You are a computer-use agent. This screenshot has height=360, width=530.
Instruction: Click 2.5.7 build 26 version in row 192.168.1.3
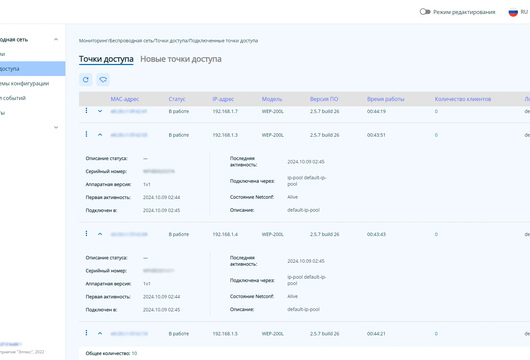324,135
